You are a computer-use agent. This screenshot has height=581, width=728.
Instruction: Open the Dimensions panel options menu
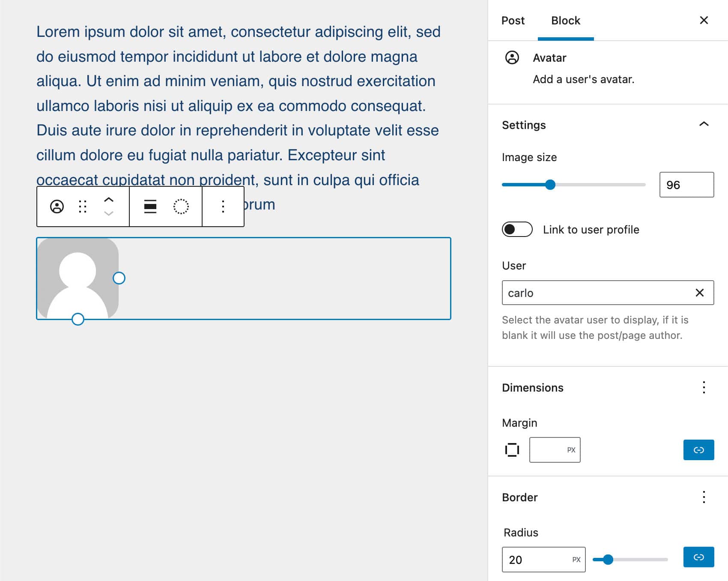[704, 388]
